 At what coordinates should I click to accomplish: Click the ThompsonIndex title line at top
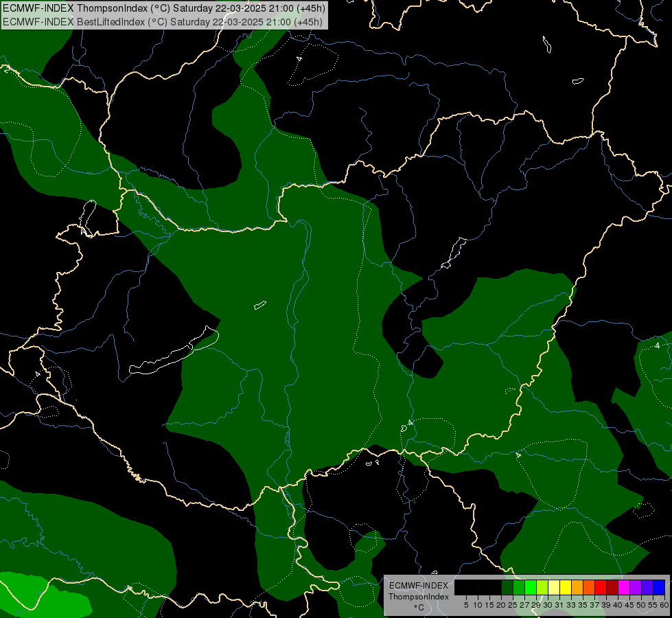pyautogui.click(x=164, y=8)
